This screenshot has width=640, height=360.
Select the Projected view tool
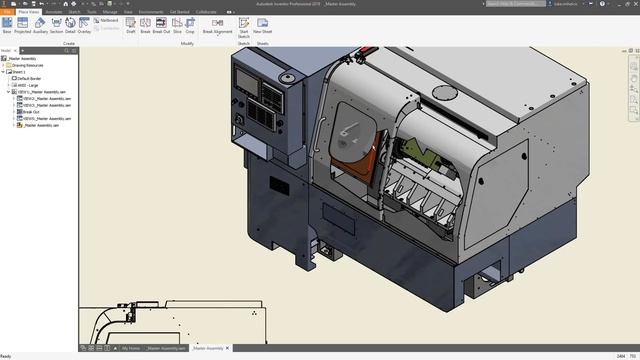pyautogui.click(x=22, y=25)
